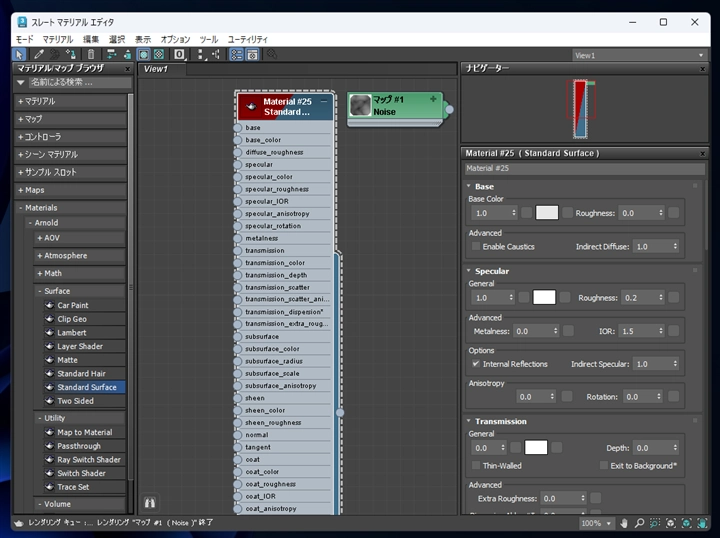Click the 名前による検索 search field
This screenshot has width=720, height=538.
(x=80, y=83)
